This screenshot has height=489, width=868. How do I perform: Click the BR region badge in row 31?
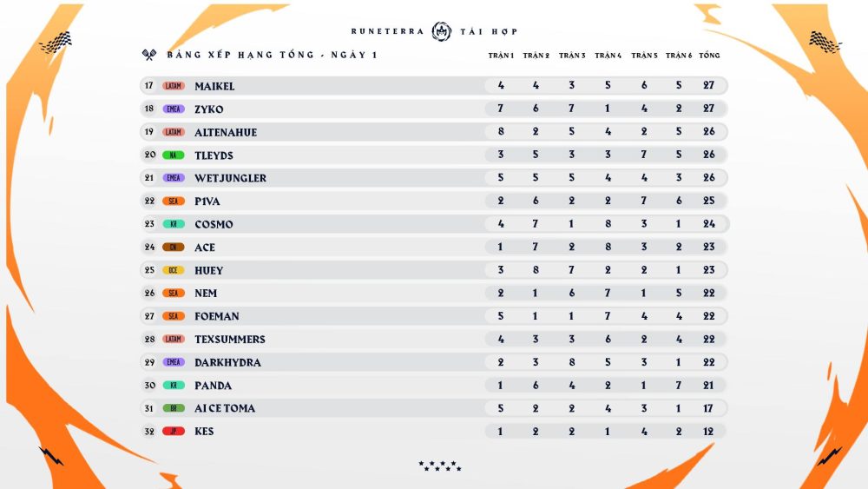pyautogui.click(x=174, y=408)
